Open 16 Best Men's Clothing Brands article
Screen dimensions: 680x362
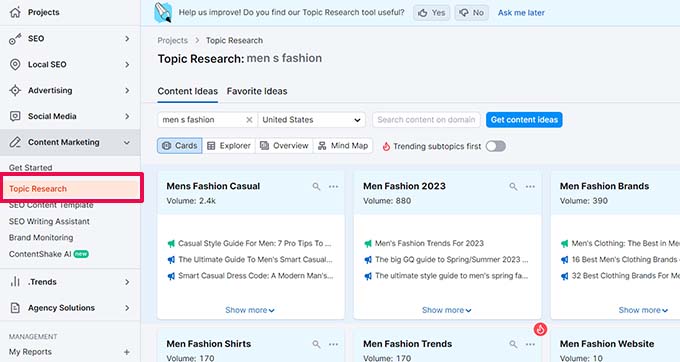(625, 260)
